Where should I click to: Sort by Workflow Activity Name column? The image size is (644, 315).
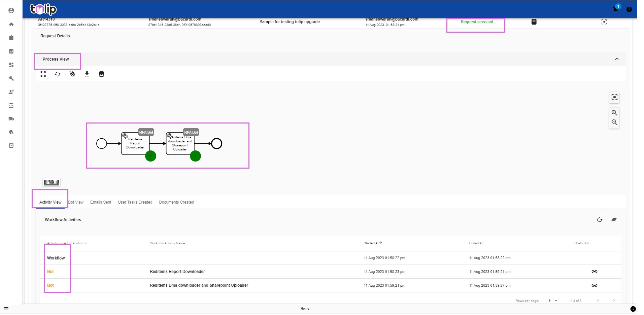(167, 243)
